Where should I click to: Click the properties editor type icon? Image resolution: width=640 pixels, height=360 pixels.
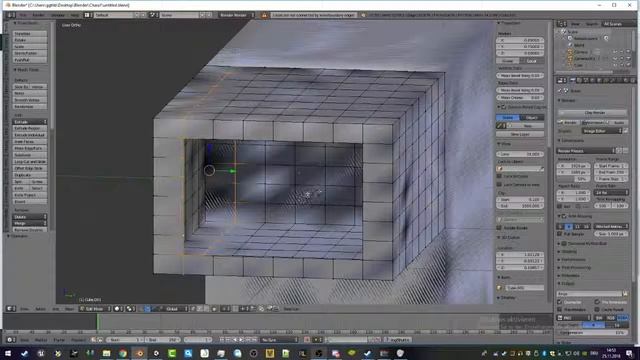(x=562, y=80)
